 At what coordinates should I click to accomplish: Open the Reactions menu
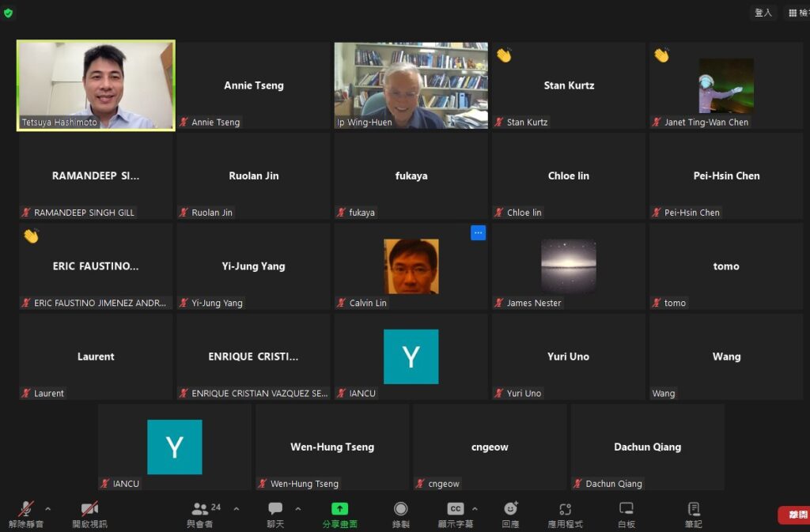click(x=510, y=514)
